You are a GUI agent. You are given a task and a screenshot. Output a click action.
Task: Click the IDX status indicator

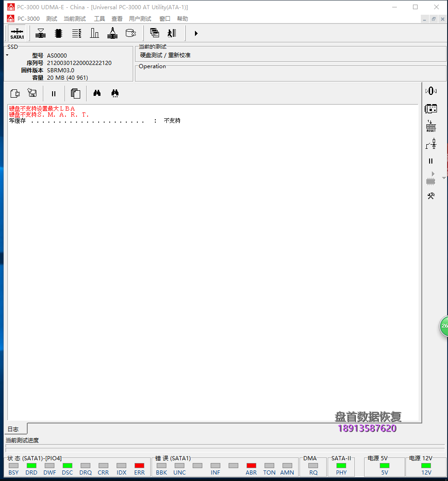(x=122, y=466)
